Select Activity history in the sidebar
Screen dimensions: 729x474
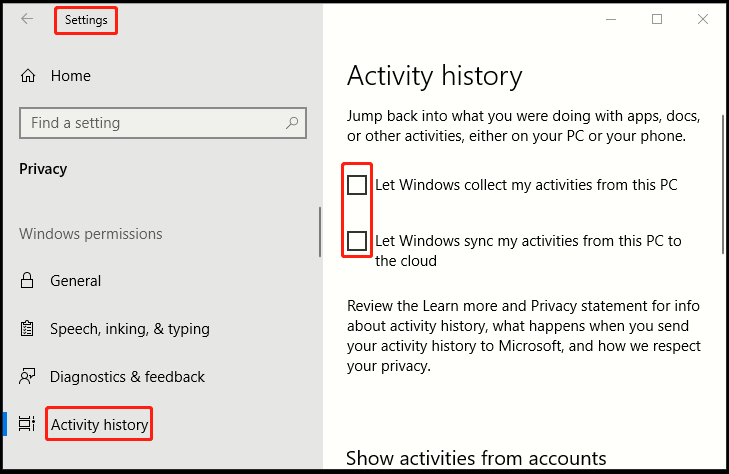point(99,424)
